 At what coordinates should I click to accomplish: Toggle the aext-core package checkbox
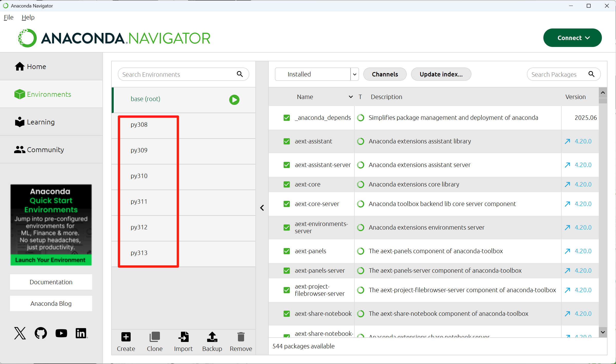[287, 184]
